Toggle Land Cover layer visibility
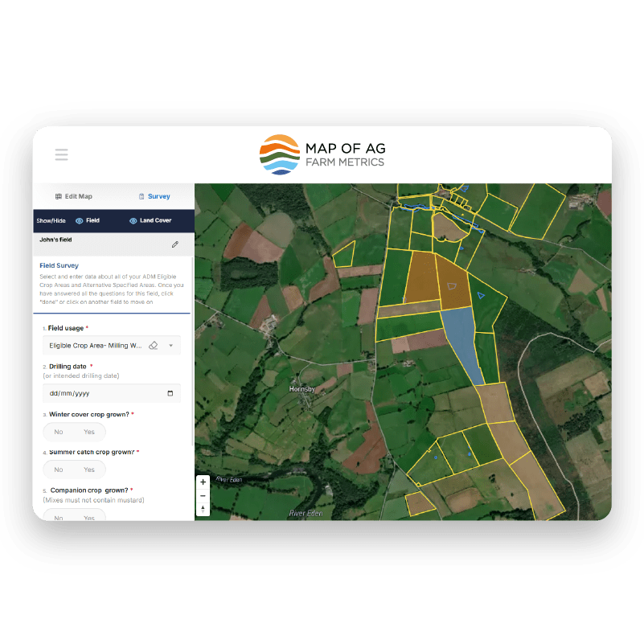The image size is (644, 644). pyautogui.click(x=150, y=220)
